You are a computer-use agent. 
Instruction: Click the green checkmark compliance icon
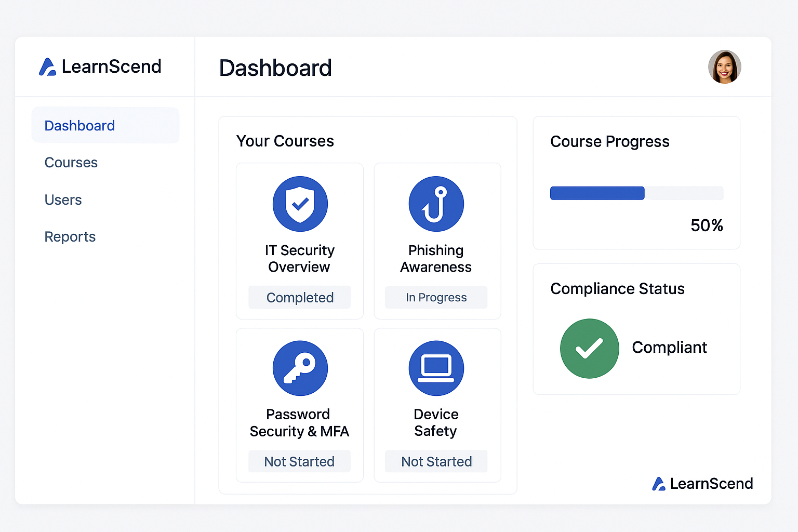click(589, 348)
